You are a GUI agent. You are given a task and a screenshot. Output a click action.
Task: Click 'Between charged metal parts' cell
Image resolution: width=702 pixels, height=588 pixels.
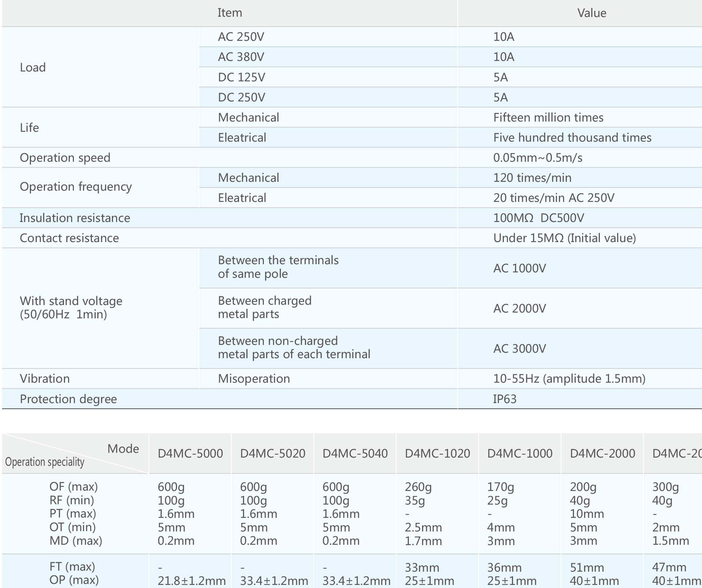click(x=265, y=307)
